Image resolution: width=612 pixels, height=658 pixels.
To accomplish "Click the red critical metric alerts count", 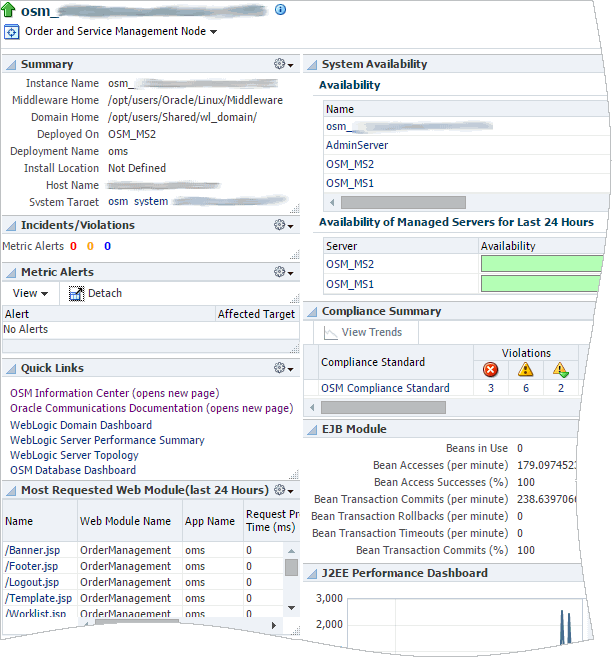I will click(x=73, y=246).
